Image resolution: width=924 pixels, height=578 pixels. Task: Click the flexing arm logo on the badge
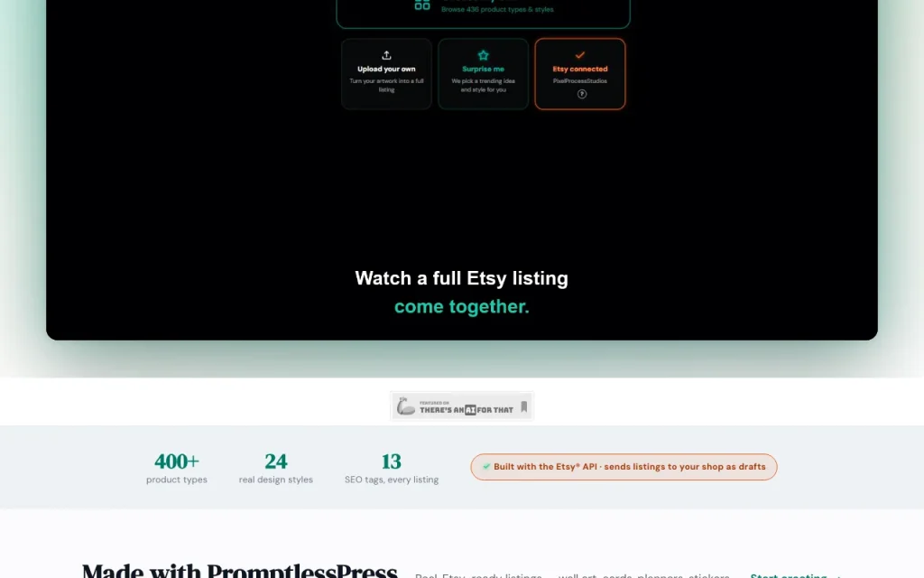(x=406, y=406)
